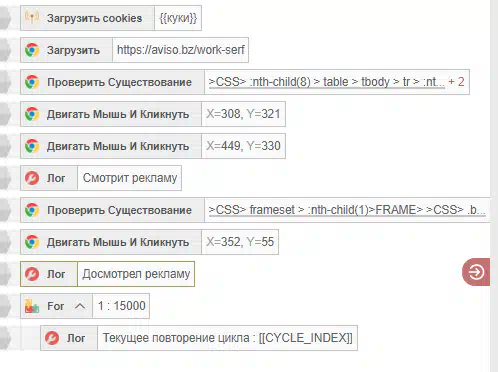Viewport: 498px width, 372px height.
Task: Edit the loop range 1 : 15000
Action: pyautogui.click(x=121, y=306)
